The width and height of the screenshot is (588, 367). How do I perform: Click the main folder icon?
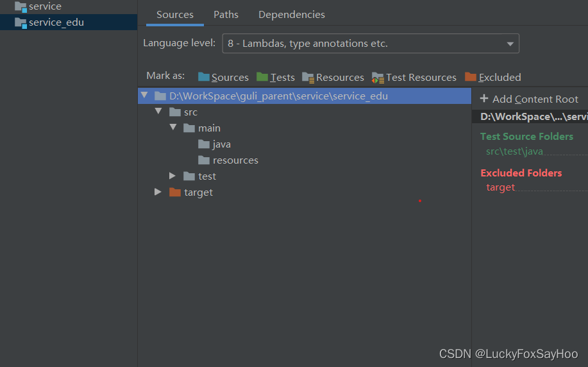tap(189, 128)
